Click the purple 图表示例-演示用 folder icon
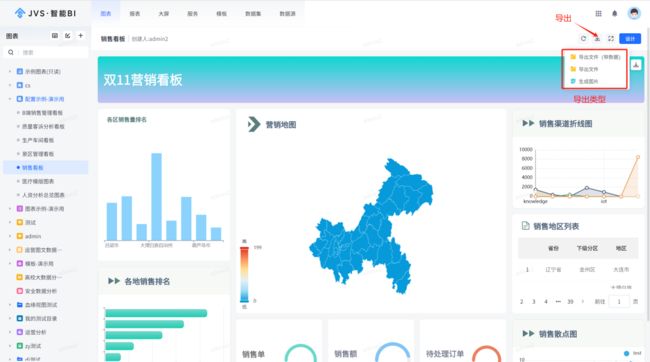Image resolution: width=650 pixels, height=362 pixels. pos(19,209)
